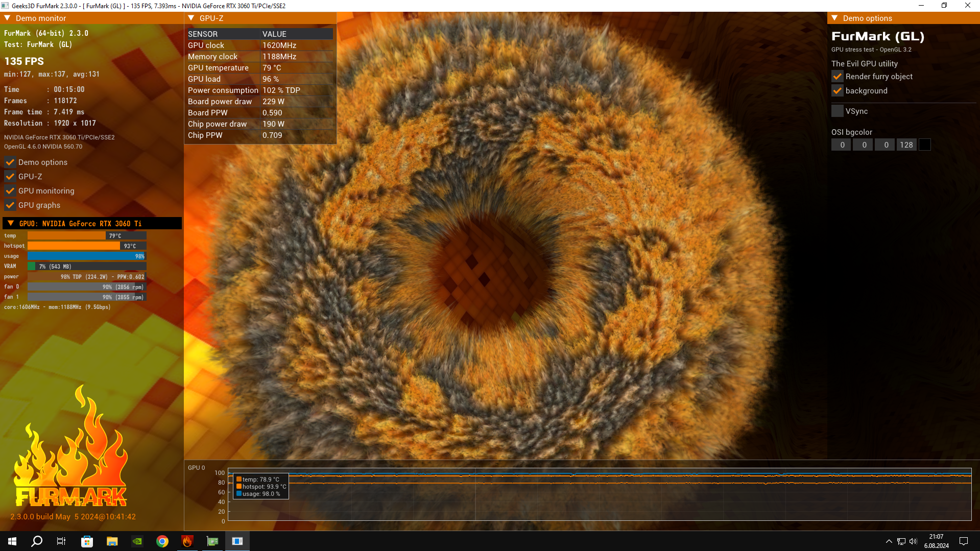Click the usage 98% bar
This screenshot has width=980, height=551.
point(87,256)
